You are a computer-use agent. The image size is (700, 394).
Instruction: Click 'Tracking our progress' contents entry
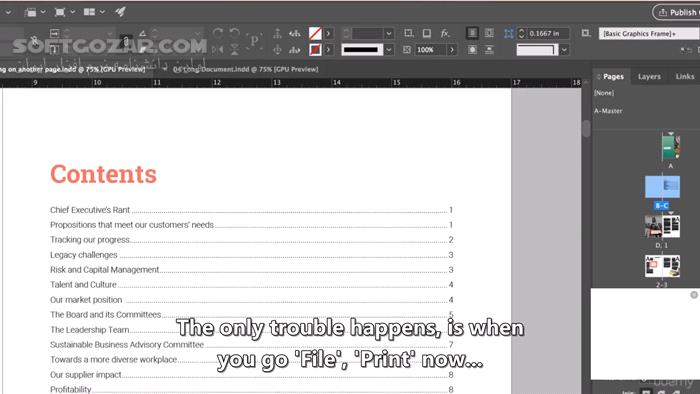[x=90, y=240]
